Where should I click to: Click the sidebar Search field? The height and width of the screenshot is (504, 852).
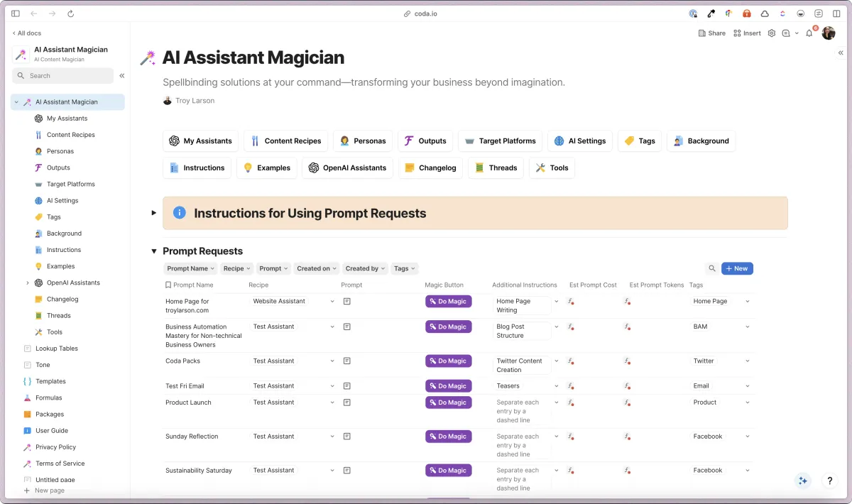tap(62, 76)
